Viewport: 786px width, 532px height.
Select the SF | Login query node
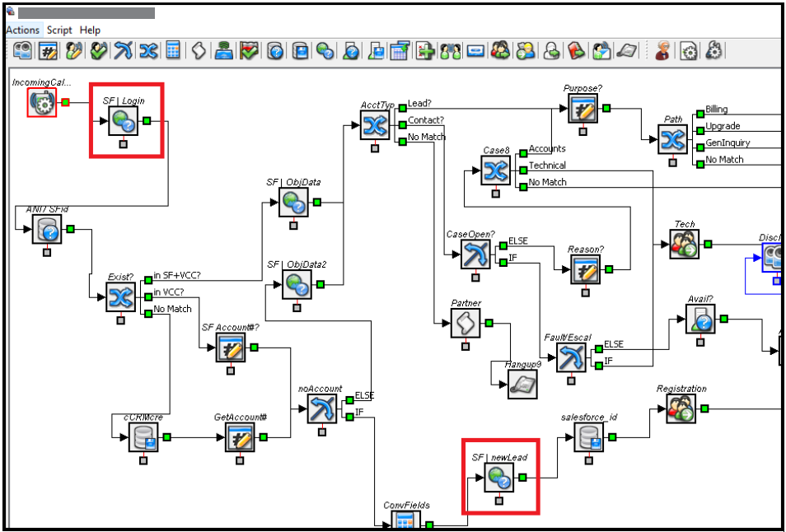coord(124,121)
